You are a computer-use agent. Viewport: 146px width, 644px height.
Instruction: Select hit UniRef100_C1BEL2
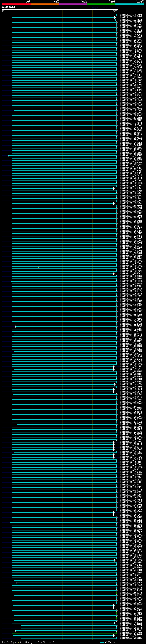131,75
